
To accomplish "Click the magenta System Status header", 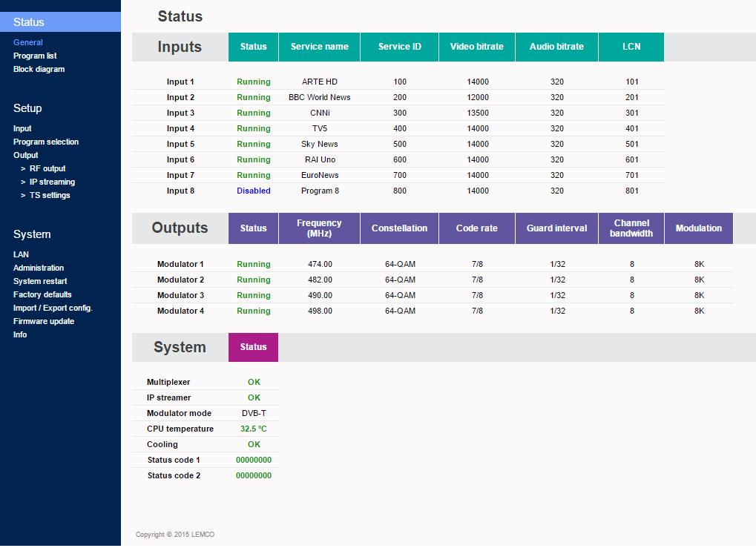I will 253,347.
